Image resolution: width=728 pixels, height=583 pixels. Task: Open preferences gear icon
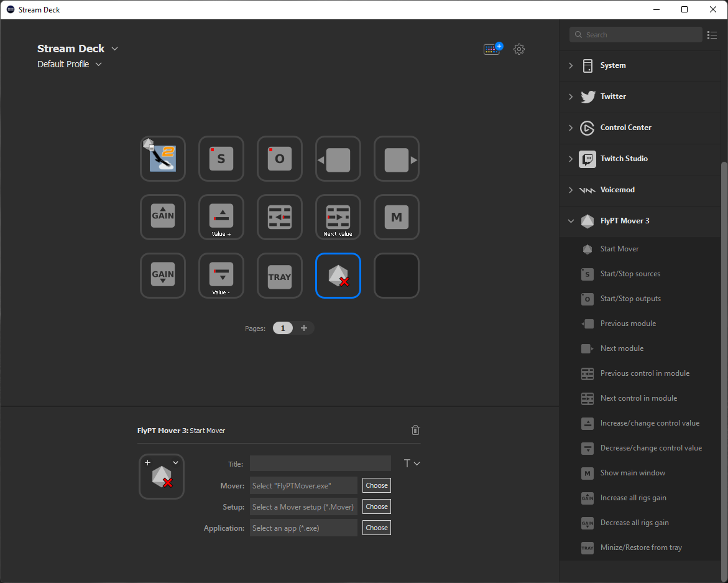(x=519, y=49)
